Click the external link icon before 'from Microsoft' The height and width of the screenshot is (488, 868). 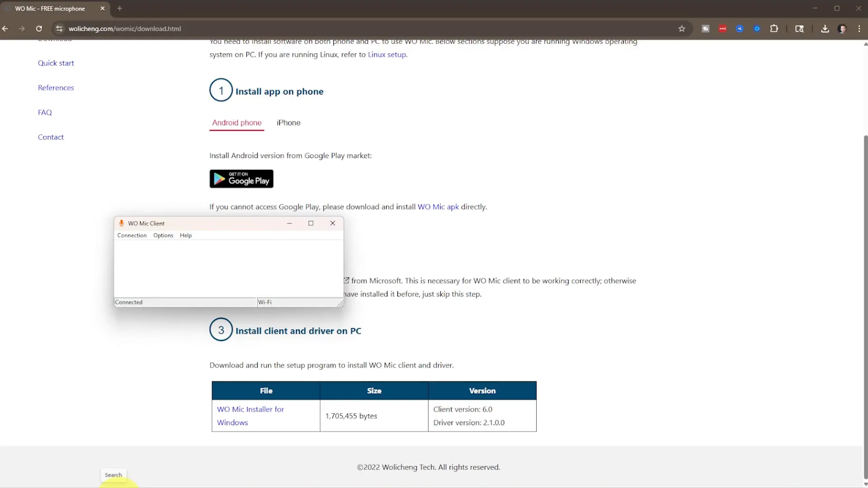346,281
